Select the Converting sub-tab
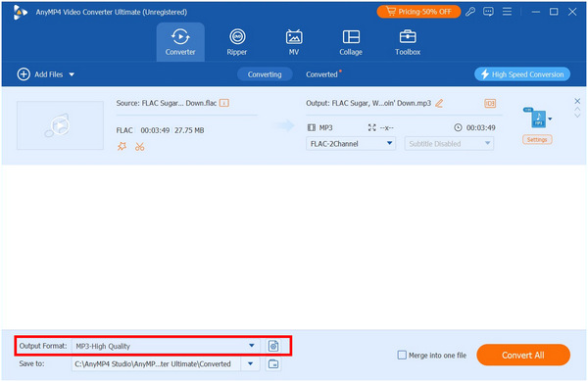This screenshot has width=588, height=382. point(265,74)
